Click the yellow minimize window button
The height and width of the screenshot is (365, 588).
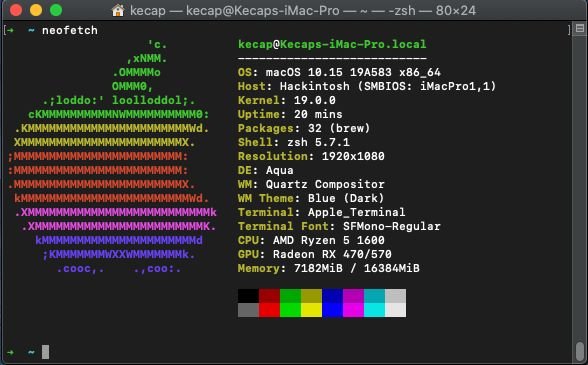pos(36,10)
